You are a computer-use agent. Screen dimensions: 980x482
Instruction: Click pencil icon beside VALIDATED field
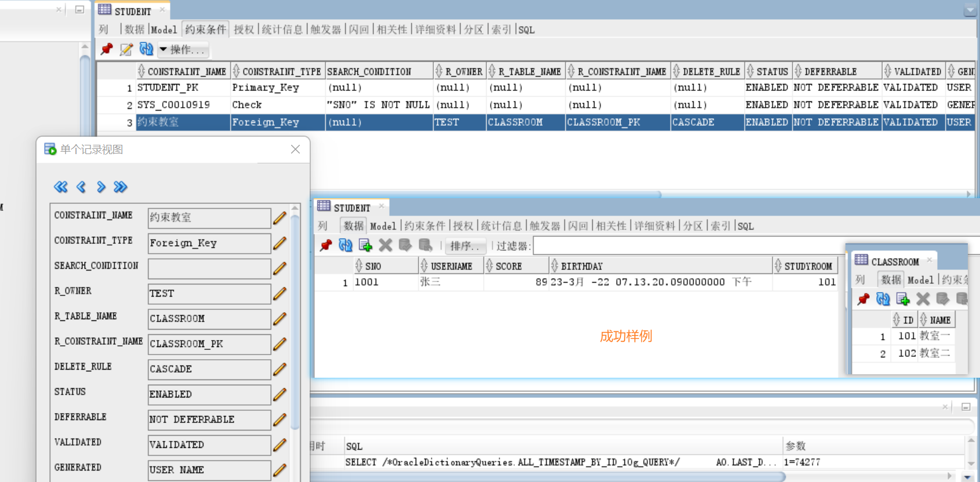pyautogui.click(x=280, y=445)
